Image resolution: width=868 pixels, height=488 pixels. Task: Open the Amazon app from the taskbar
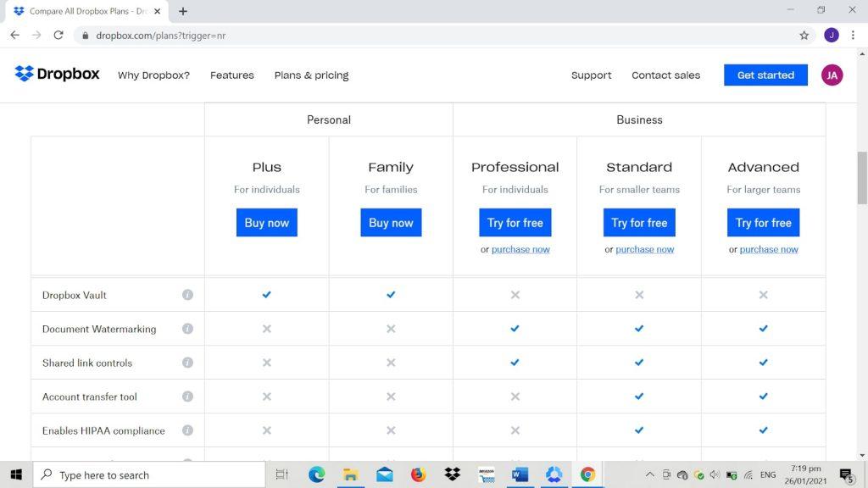click(486, 474)
